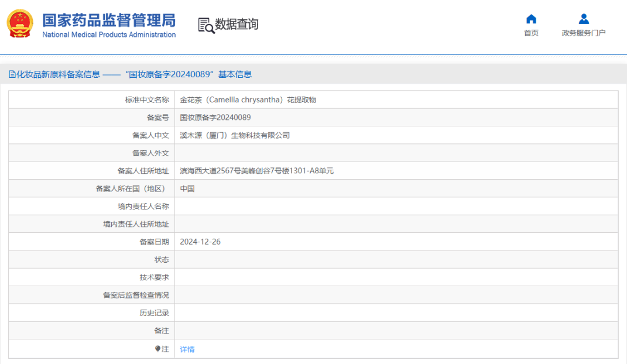Open the 政务服务门户 user icon

tap(584, 19)
